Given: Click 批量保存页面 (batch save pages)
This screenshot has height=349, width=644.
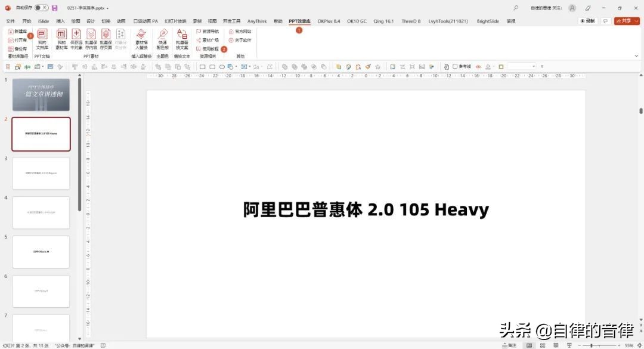Looking at the screenshot, I should pos(106,39).
